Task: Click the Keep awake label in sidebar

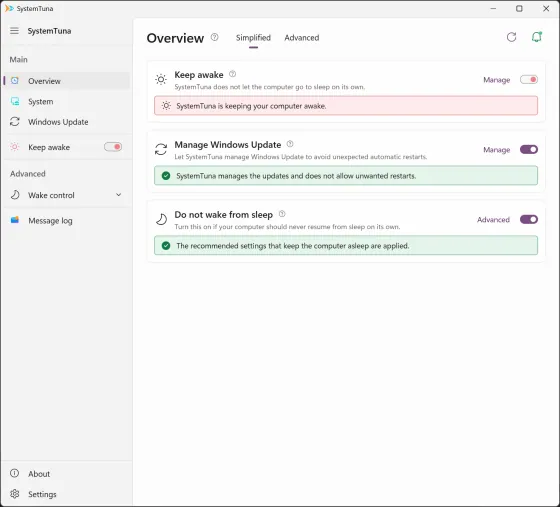Action: click(x=49, y=147)
